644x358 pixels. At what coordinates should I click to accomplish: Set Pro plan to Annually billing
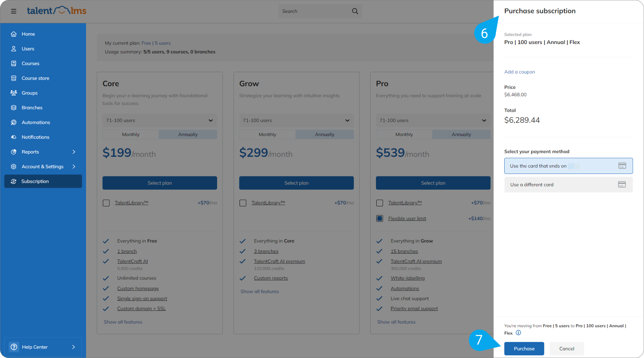pos(461,134)
